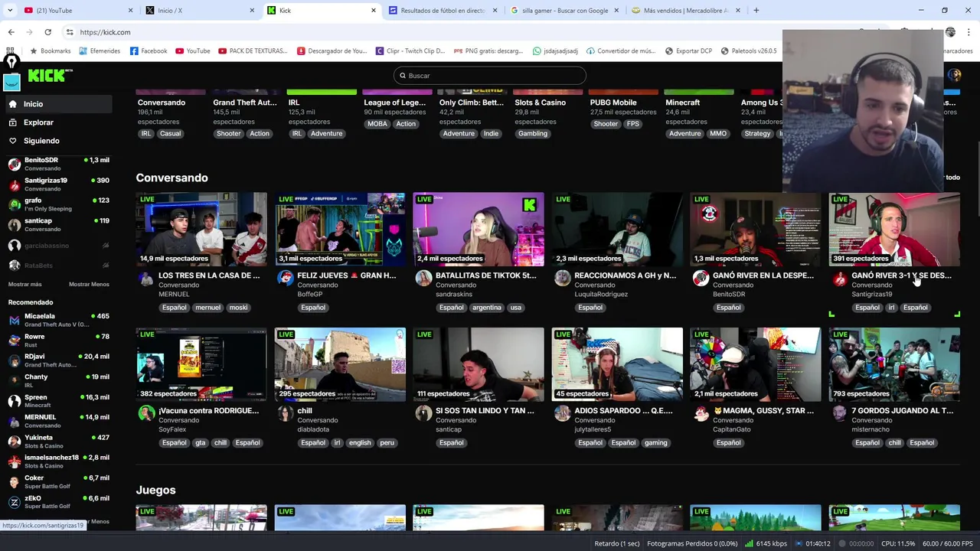This screenshot has width=980, height=551.
Task: Click MERNUEL streamer avatar under stream
Action: pyautogui.click(x=146, y=279)
